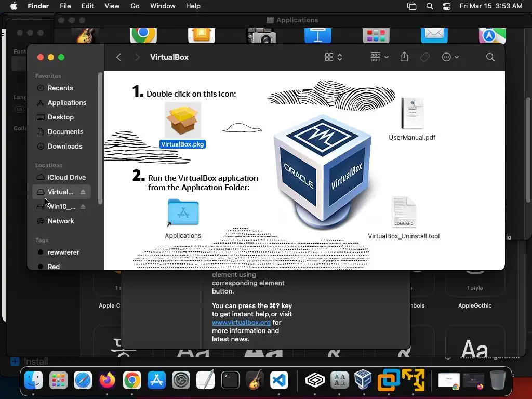This screenshot has width=532, height=399.
Task: Open the File menu
Action: pos(65,6)
